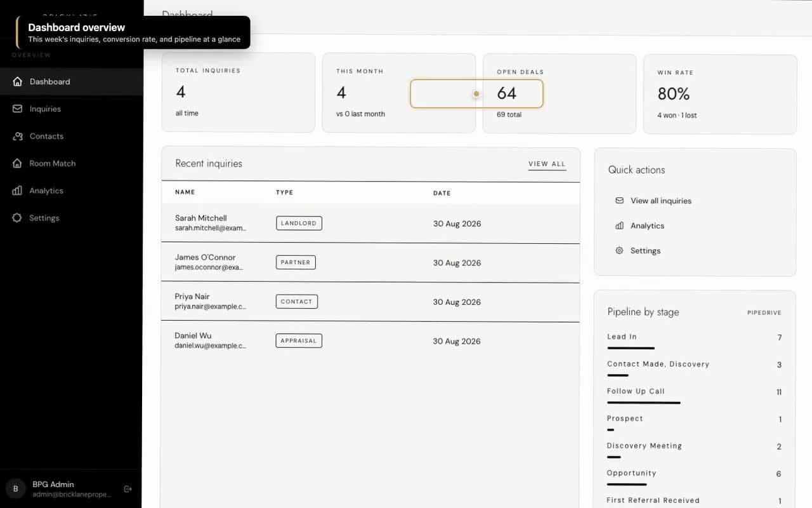The width and height of the screenshot is (812, 508).
Task: Click chart icon in Quick actions
Action: click(619, 225)
